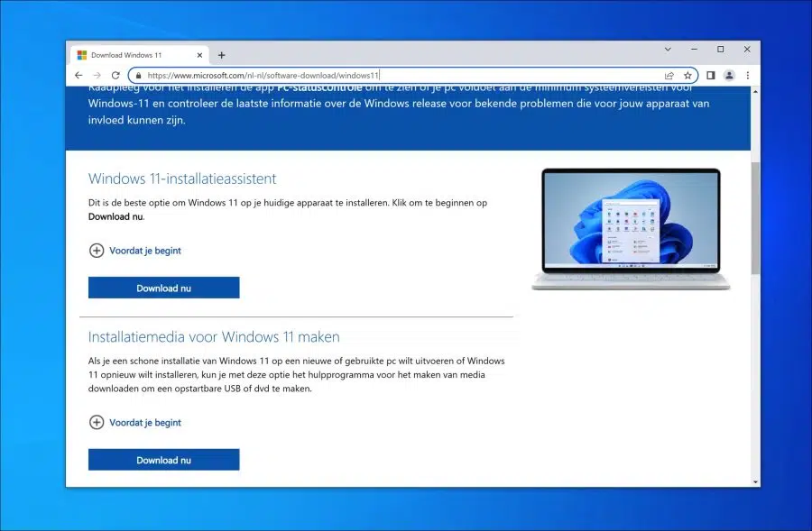Click Download nu for Installatiemedia maken
This screenshot has height=531, width=812.
tap(163, 460)
